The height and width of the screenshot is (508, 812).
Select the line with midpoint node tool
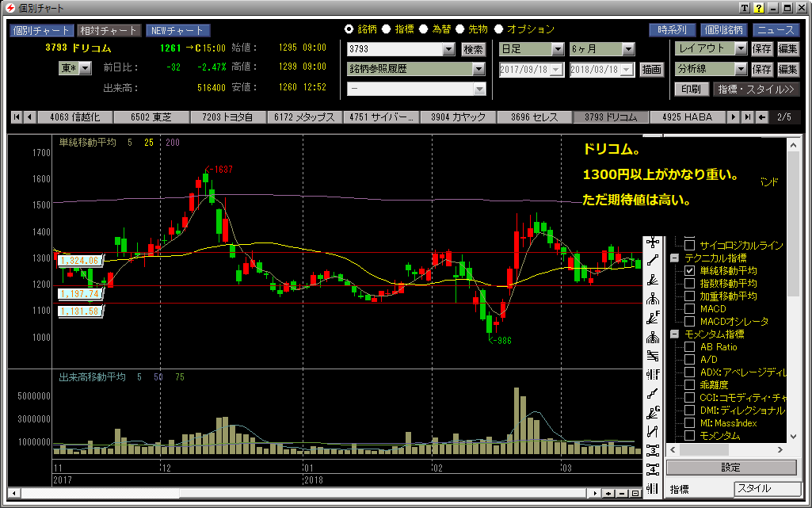coord(653,394)
